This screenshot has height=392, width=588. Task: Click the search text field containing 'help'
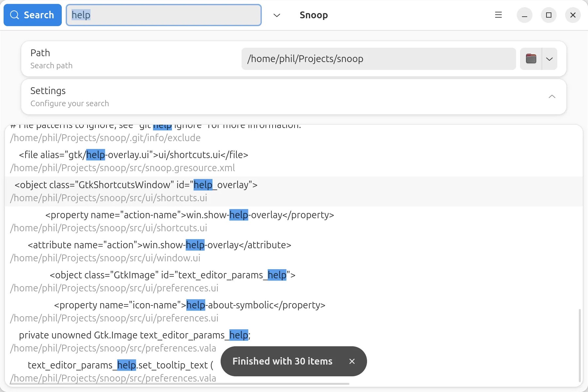[163, 15]
